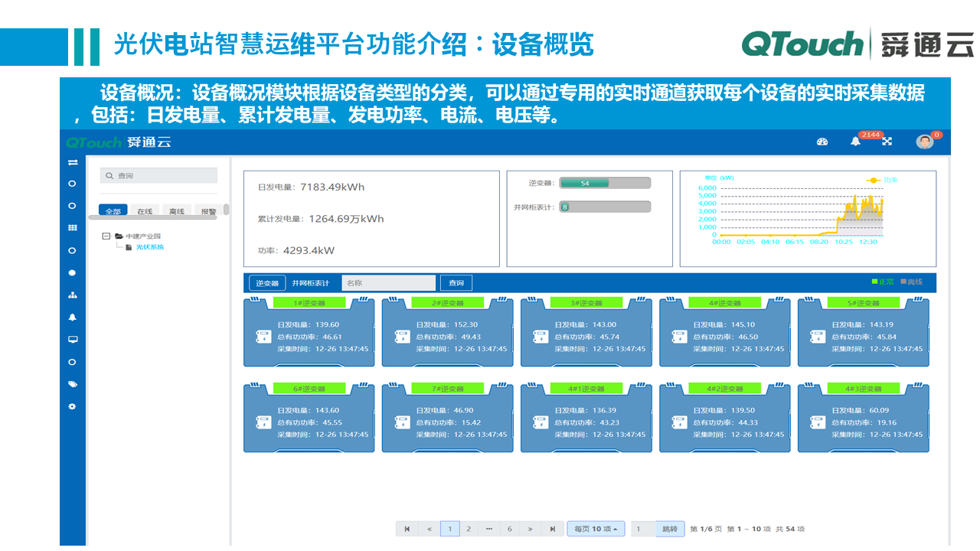Select the 逆变器 tab above the cards
The width and height of the screenshot is (980, 551).
pos(266,282)
